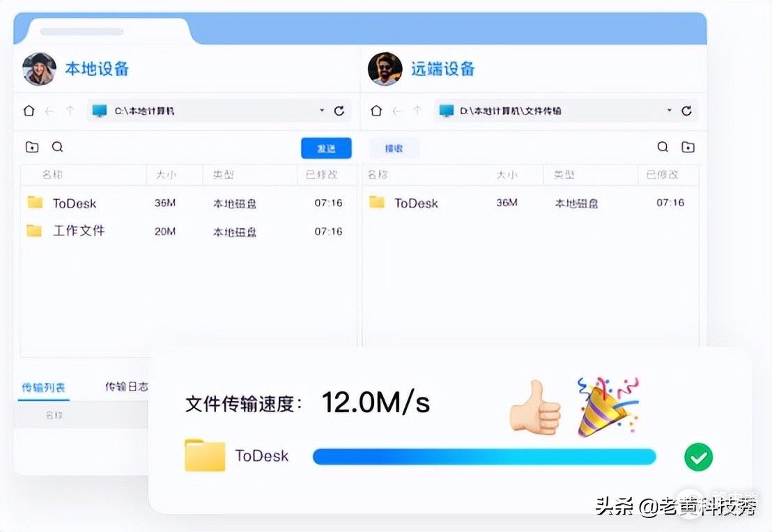Create new folder in remote panel
772x532 pixels.
(688, 147)
